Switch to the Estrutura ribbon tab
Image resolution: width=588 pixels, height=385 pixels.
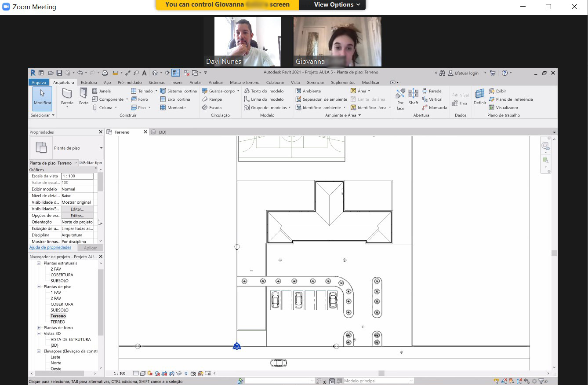pos(89,82)
